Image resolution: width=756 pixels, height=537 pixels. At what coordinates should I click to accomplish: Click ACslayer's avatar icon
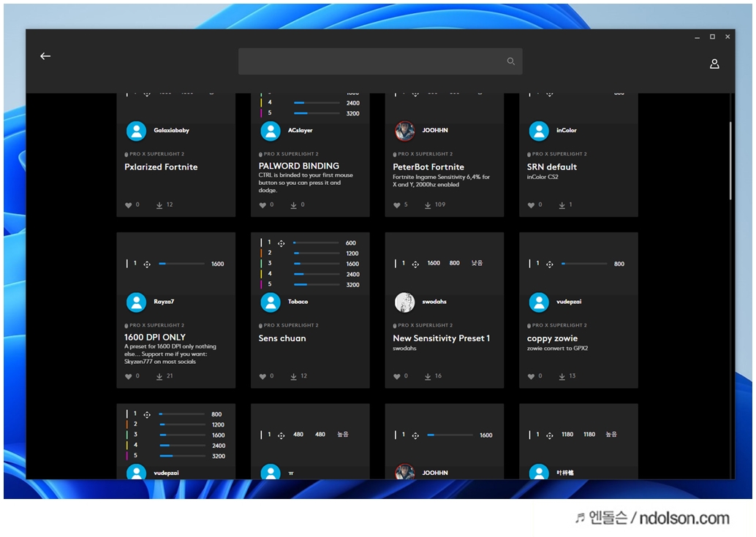[271, 131]
